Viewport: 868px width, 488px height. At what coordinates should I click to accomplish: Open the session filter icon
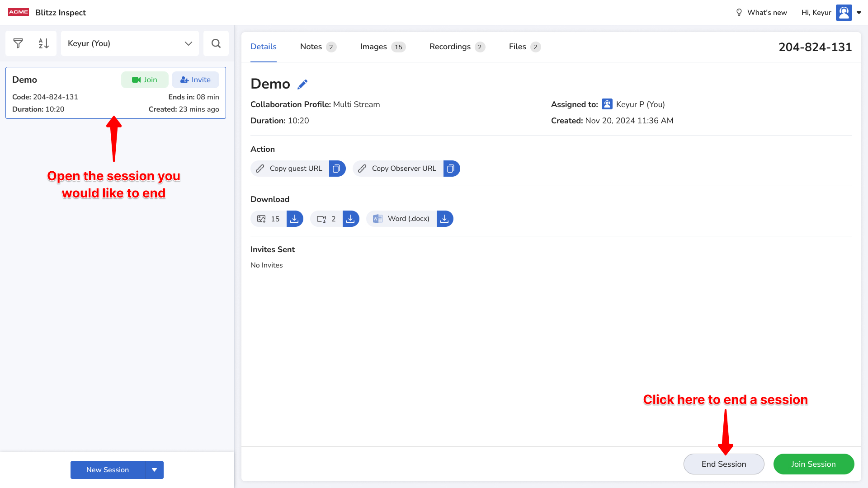tap(18, 43)
